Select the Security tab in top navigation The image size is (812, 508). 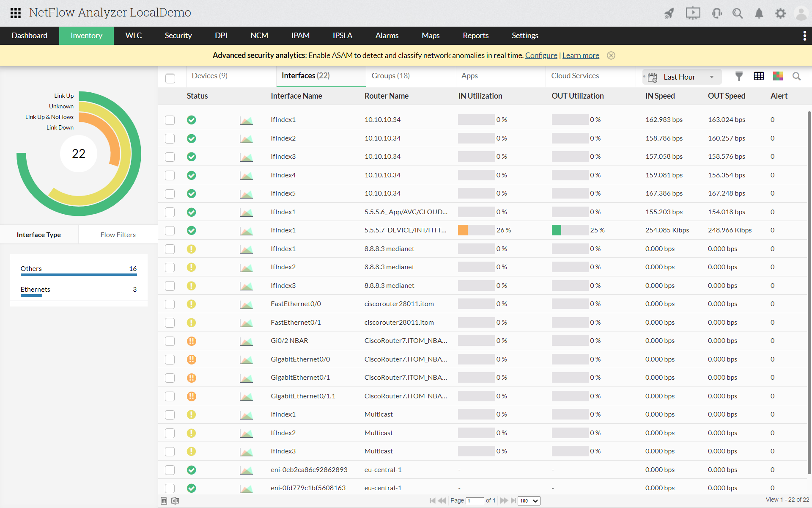[x=178, y=36]
